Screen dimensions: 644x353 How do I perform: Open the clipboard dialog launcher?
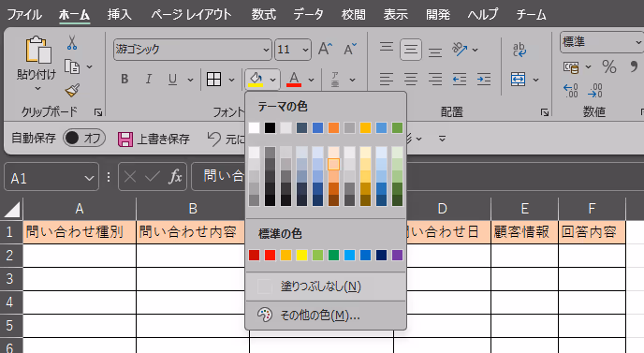(98, 112)
